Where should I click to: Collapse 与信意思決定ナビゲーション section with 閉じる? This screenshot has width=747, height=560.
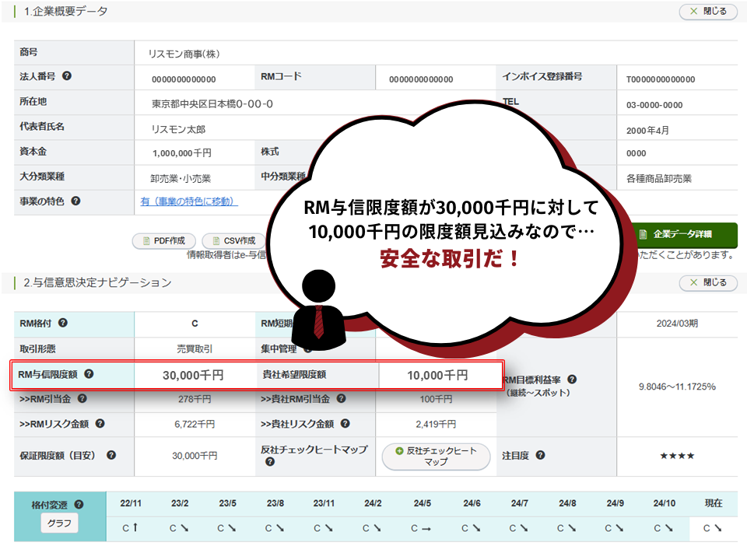(x=707, y=283)
